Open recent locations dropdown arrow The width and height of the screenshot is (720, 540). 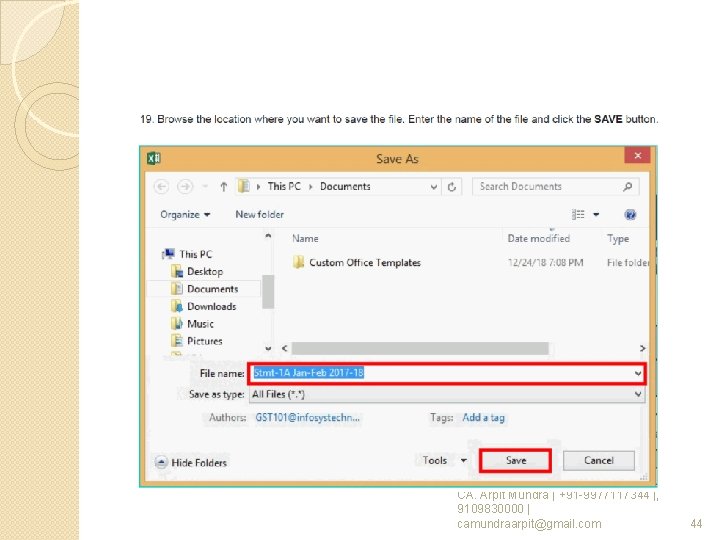[x=205, y=187]
